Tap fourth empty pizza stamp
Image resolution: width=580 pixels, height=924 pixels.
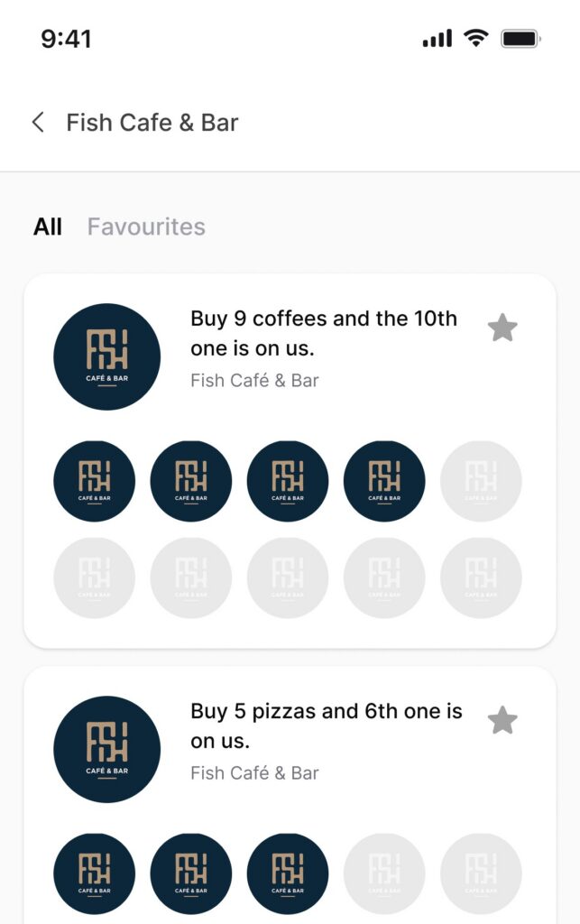click(384, 873)
